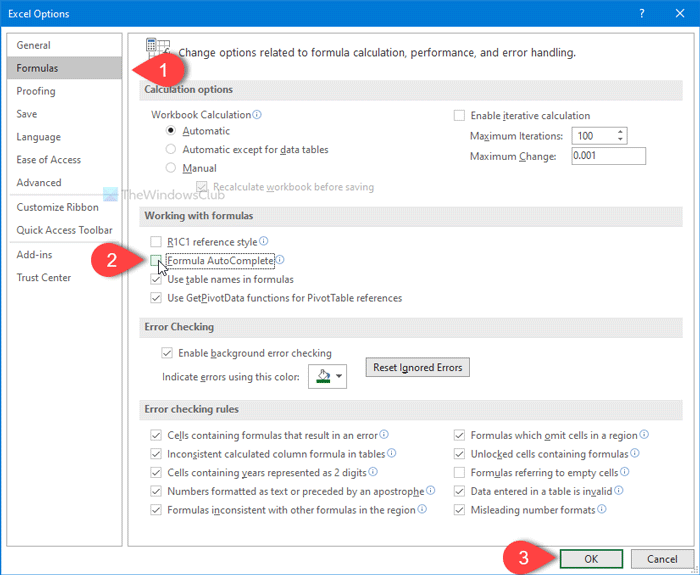The height and width of the screenshot is (575, 700).
Task: Click the Maximum Change input field
Action: pos(608,156)
